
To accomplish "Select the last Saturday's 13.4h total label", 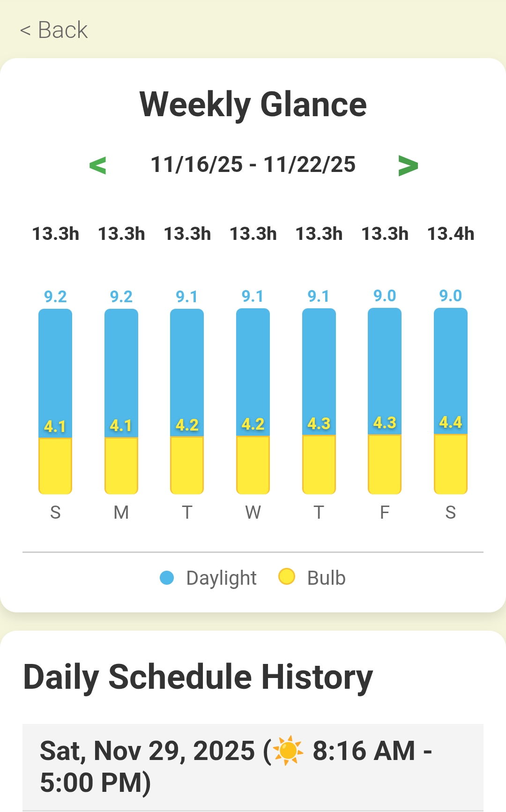I will pyautogui.click(x=451, y=234).
